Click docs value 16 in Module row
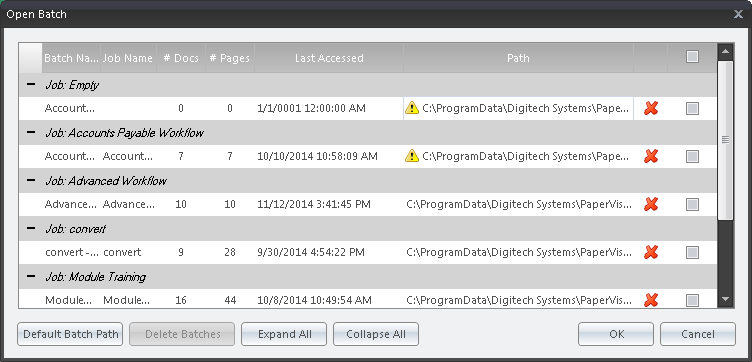The image size is (752, 362). pyautogui.click(x=181, y=300)
